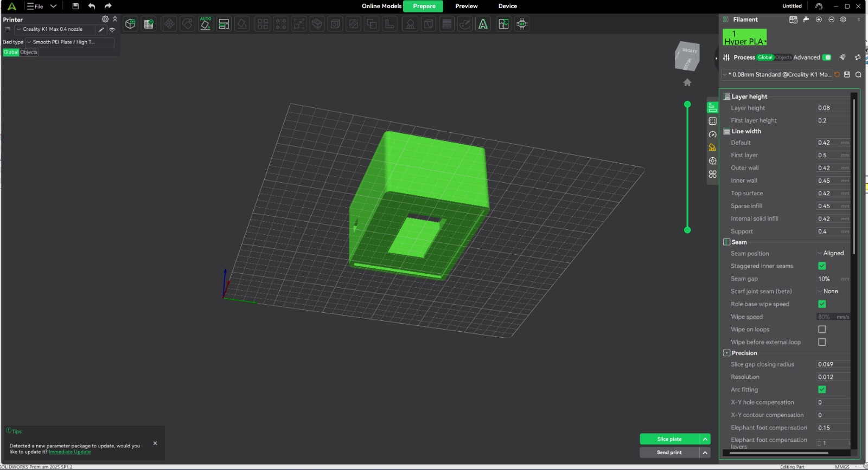868x470 pixels.
Task: Open the Device tab
Action: (x=507, y=6)
